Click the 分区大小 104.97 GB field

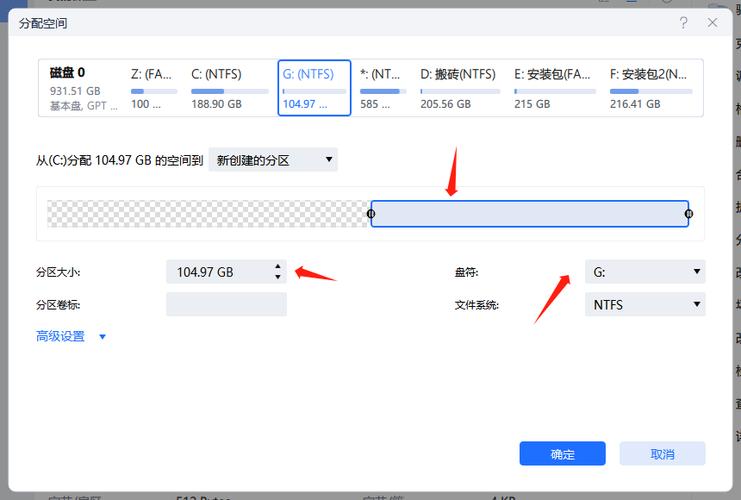coord(226,272)
